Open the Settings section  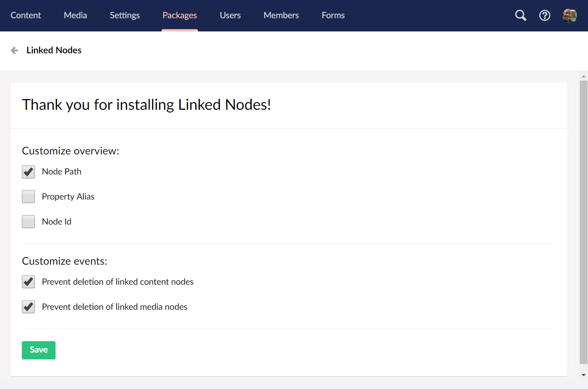pyautogui.click(x=125, y=15)
